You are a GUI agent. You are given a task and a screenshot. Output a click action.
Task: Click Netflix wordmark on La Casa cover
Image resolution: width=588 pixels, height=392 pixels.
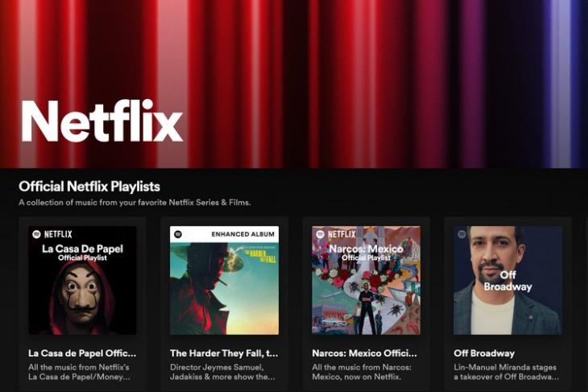coord(58,234)
